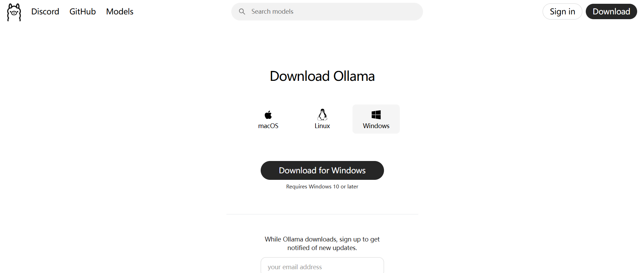This screenshot has width=644, height=273.
Task: Click the sign up for updates text
Action: tap(322, 244)
